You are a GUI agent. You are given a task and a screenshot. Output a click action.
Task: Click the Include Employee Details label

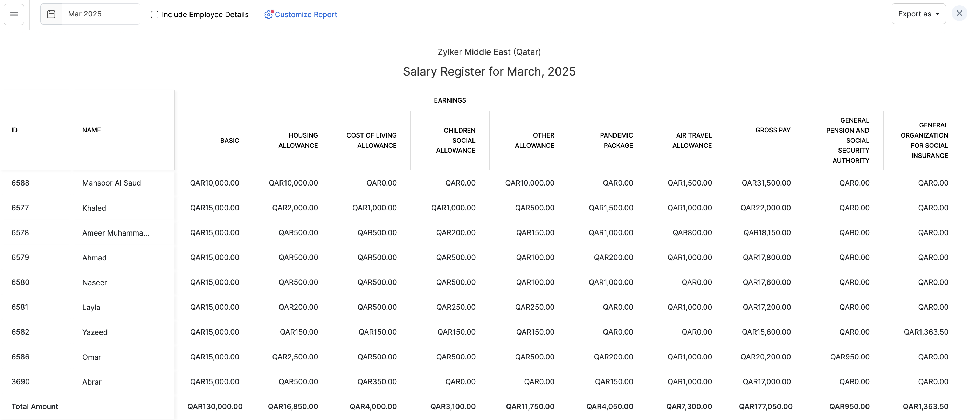tap(205, 14)
